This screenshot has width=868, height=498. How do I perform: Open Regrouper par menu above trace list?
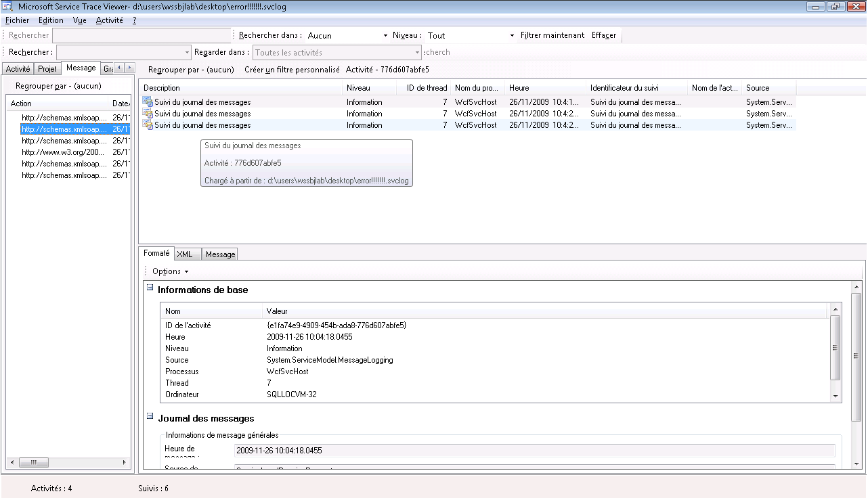tap(191, 70)
